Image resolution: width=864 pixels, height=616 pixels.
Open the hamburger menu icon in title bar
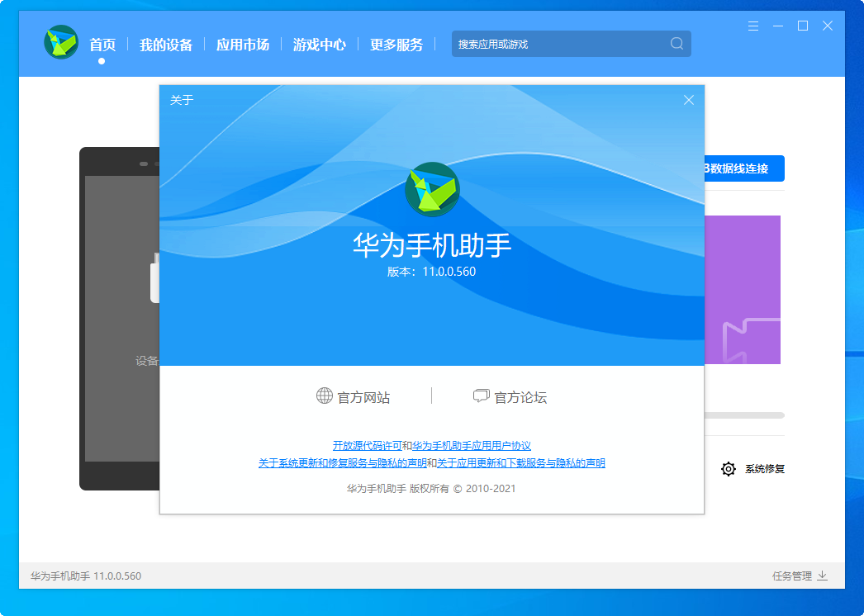click(x=753, y=26)
